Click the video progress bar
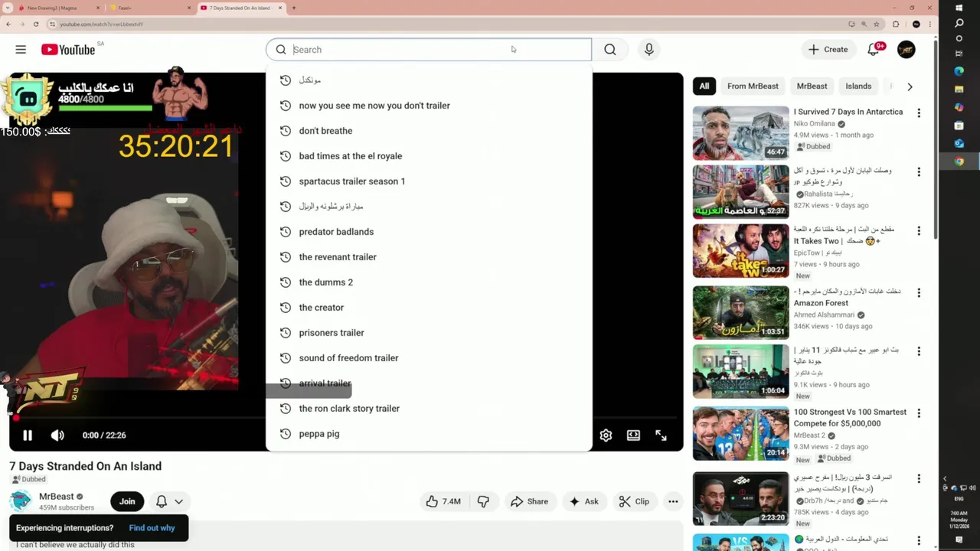This screenshot has width=980, height=551. click(x=346, y=419)
